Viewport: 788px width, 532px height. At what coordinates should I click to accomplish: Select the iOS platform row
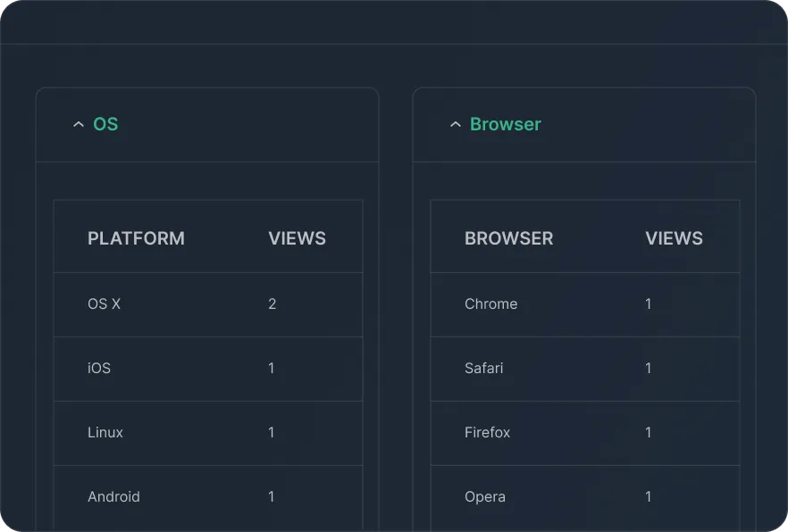tap(208, 369)
